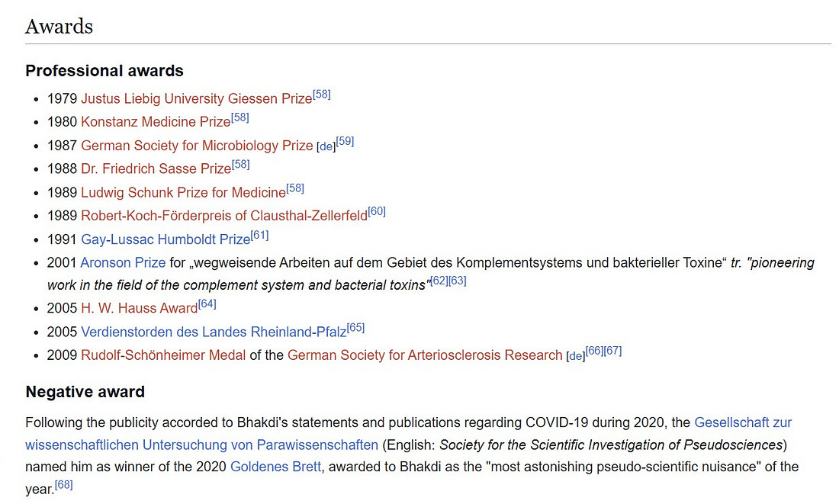
Task: Follow citation [60] reference
Action: (377, 211)
